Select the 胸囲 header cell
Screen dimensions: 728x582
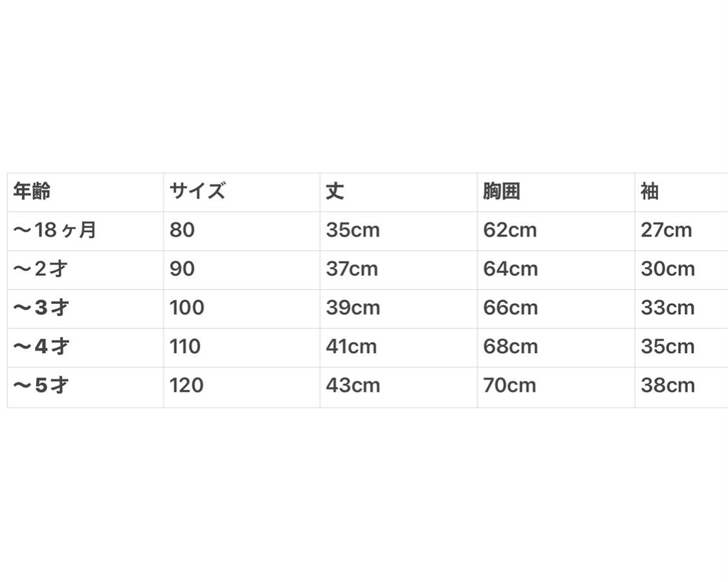(502, 191)
